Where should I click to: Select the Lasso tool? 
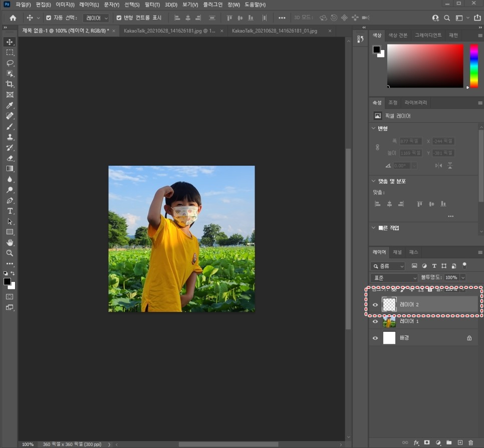coord(10,63)
